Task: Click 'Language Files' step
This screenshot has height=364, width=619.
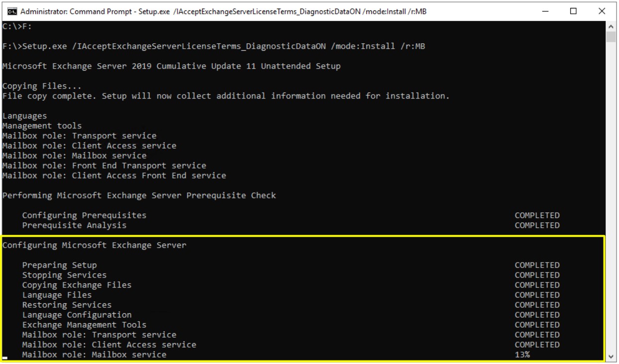Action: pos(57,295)
